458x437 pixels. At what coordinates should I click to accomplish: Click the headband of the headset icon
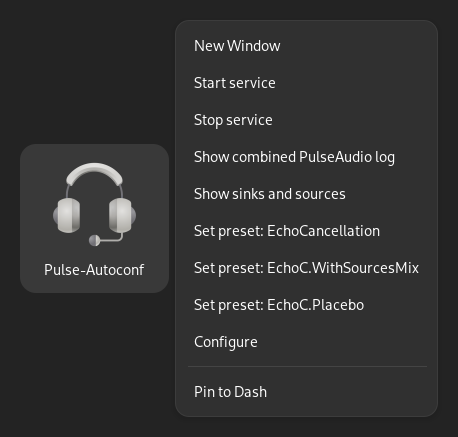[94, 173]
